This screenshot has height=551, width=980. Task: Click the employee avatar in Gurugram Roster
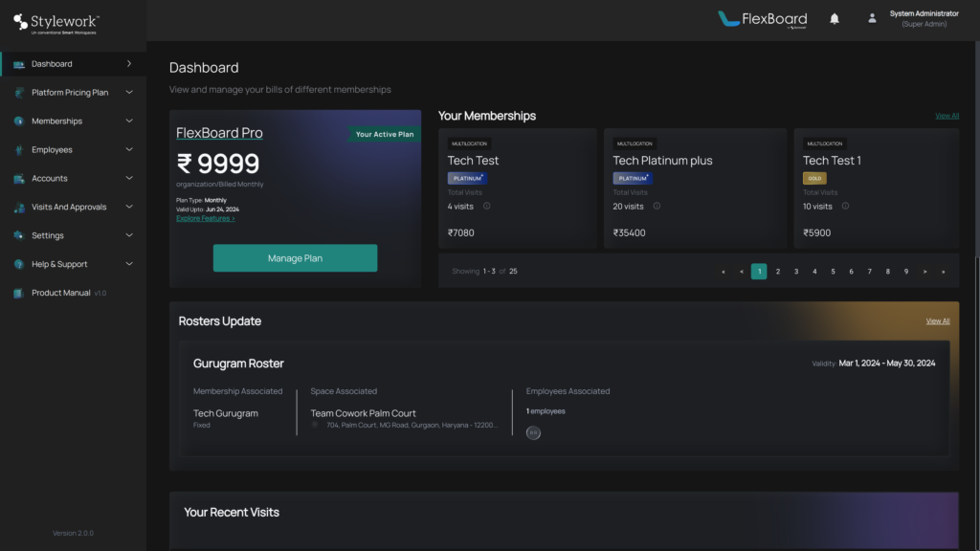[x=533, y=432]
